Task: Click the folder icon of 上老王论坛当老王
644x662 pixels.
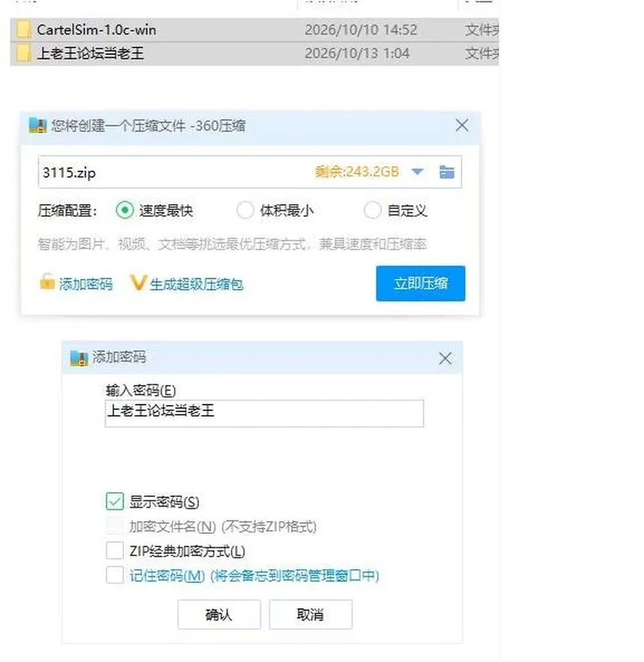Action: point(23,54)
